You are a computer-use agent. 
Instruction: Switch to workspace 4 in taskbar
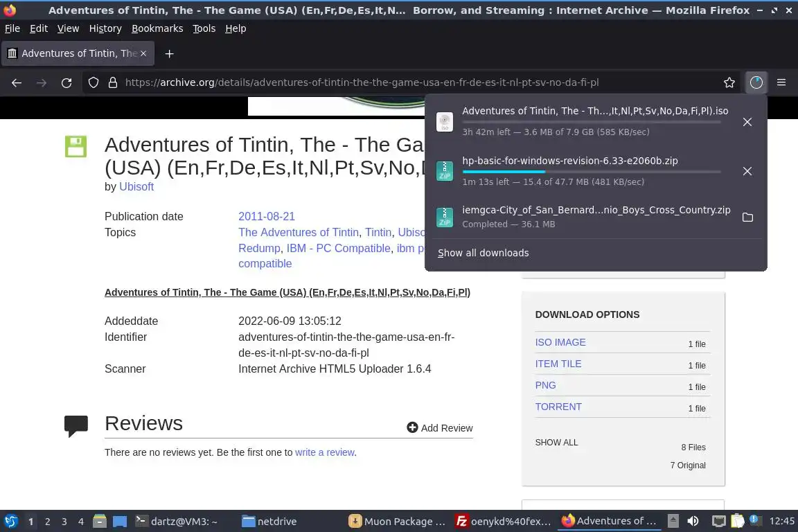[x=81, y=522]
